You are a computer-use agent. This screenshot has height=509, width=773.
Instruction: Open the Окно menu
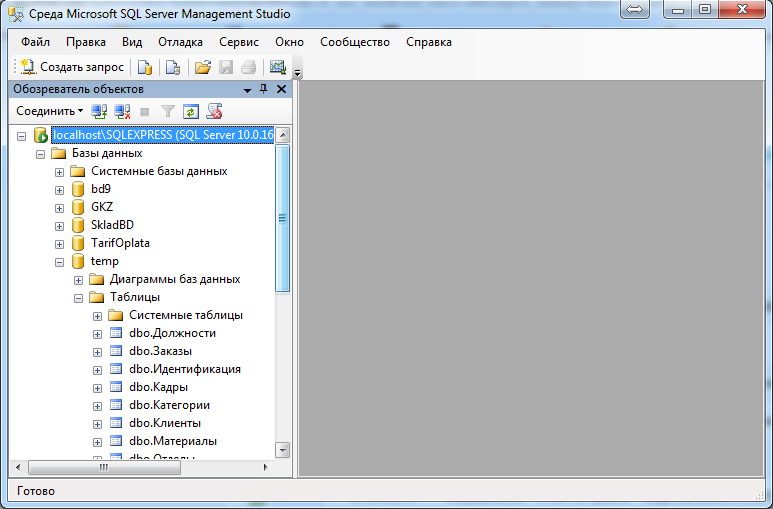(289, 42)
